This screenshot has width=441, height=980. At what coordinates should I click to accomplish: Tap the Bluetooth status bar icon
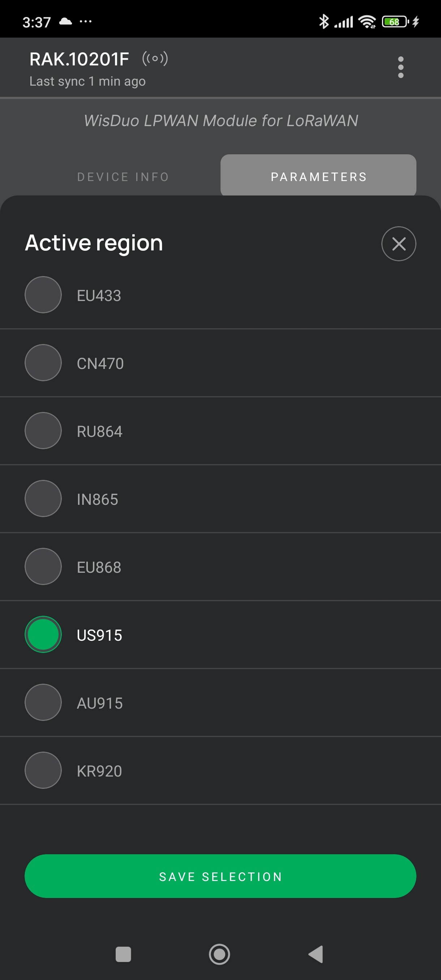[x=324, y=21]
